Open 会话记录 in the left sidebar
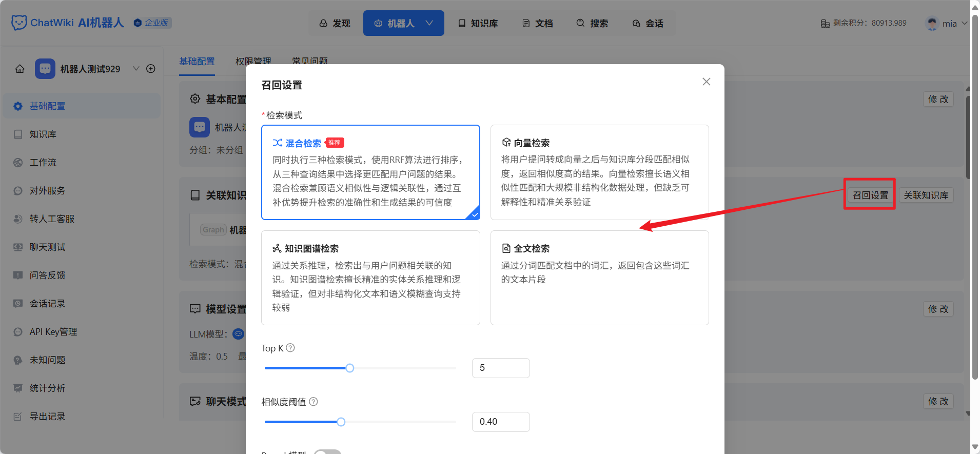The width and height of the screenshot is (980, 454). click(x=82, y=303)
